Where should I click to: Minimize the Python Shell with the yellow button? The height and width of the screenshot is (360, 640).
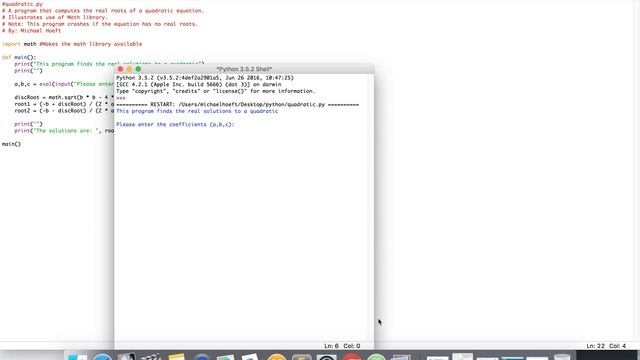tap(129, 69)
